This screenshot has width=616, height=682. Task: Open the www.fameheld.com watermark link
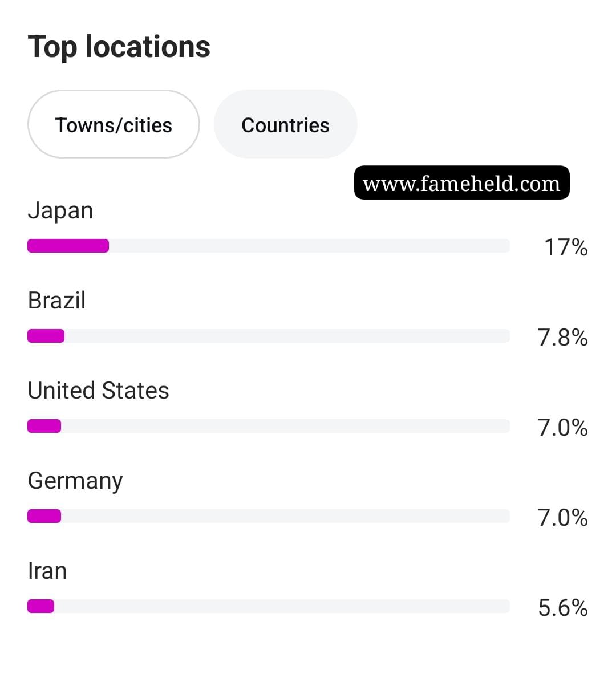coord(461,183)
